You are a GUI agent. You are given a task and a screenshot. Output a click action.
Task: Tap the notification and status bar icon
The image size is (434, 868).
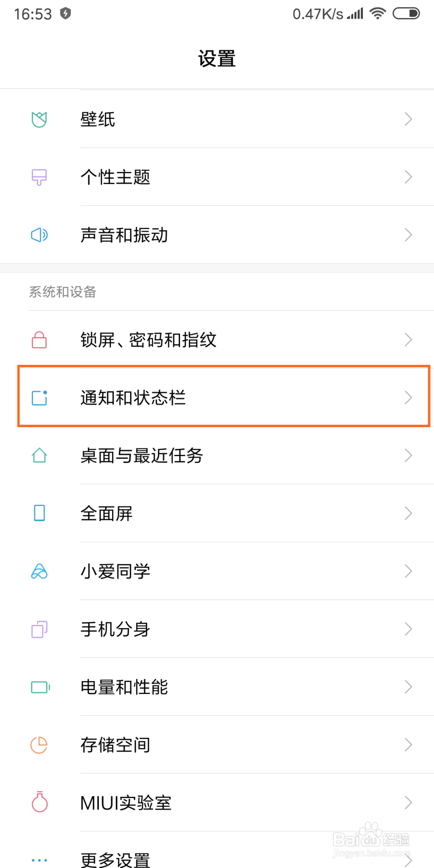[x=39, y=398]
